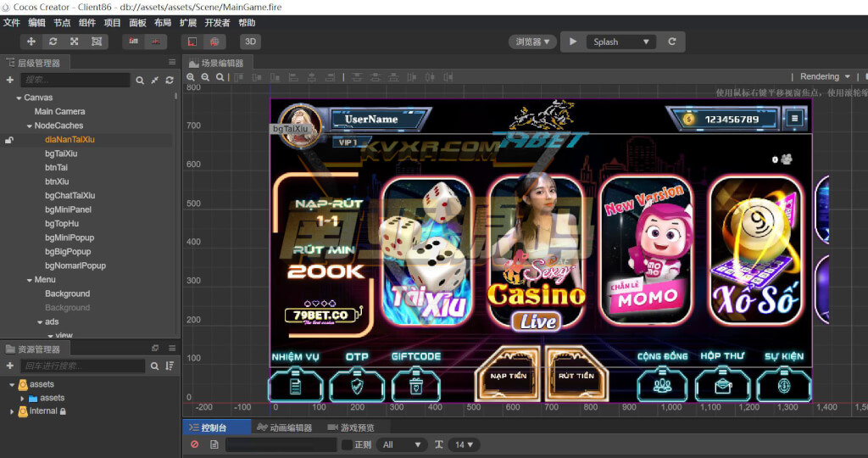Refresh the hierarchy panel

(170, 81)
